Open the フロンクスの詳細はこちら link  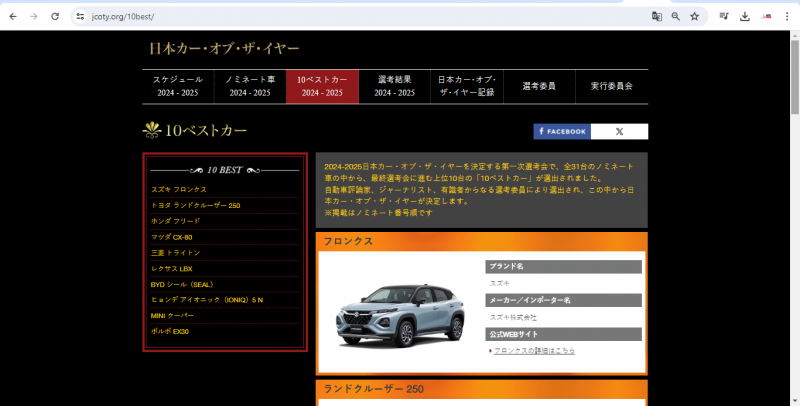[x=534, y=350]
